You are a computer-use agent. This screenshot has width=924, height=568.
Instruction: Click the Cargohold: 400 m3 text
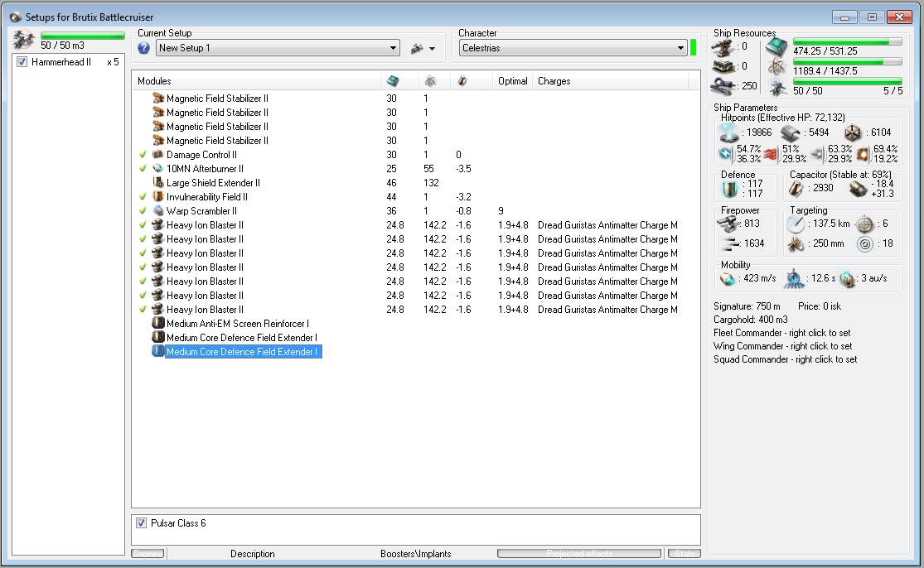(750, 320)
